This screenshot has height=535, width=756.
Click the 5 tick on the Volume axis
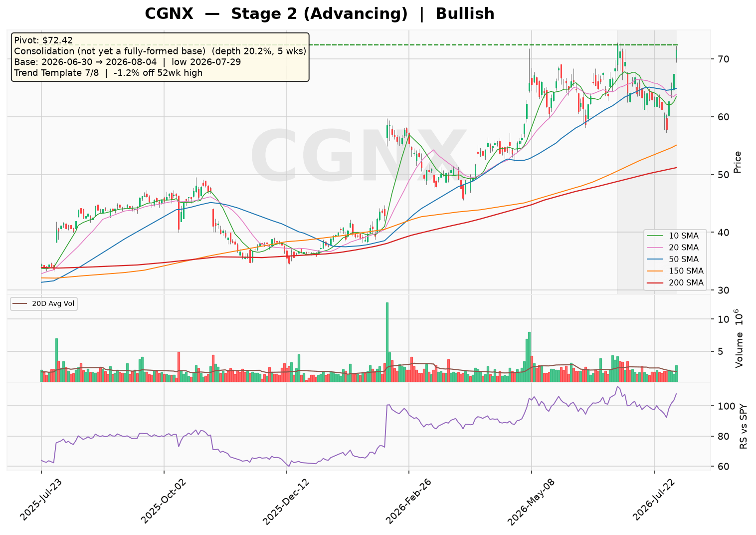[721, 352]
